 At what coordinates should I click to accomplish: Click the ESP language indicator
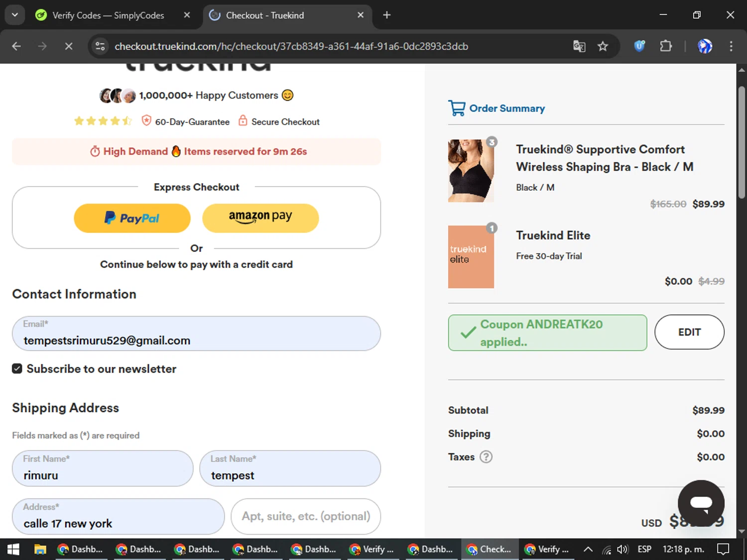pyautogui.click(x=644, y=549)
